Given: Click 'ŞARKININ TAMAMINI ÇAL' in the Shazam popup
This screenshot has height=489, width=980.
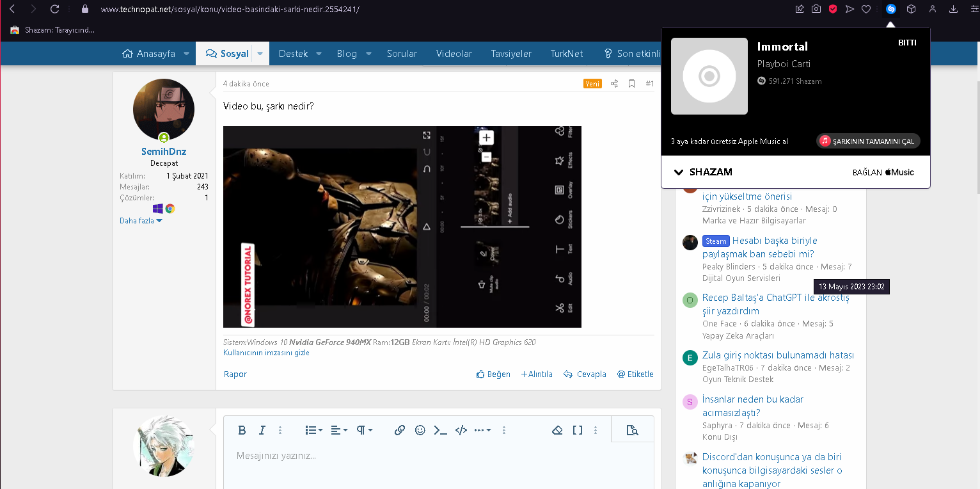Looking at the screenshot, I should click(868, 141).
